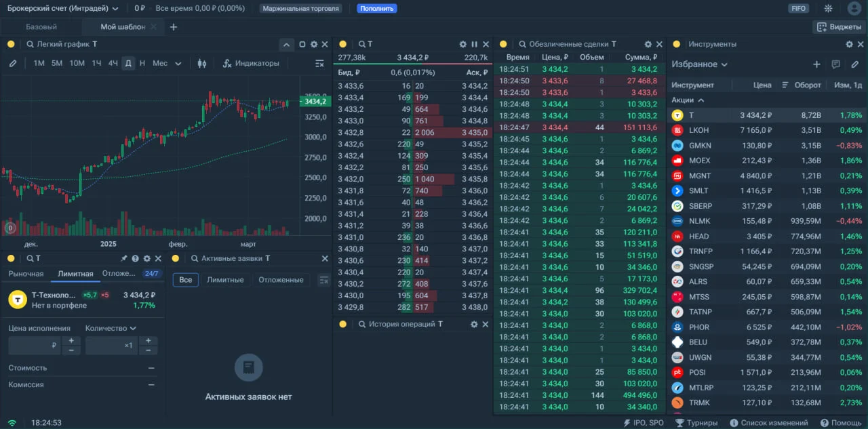Open settings of Обезличенные сделки widget
This screenshot has width=868, height=429.
648,44
